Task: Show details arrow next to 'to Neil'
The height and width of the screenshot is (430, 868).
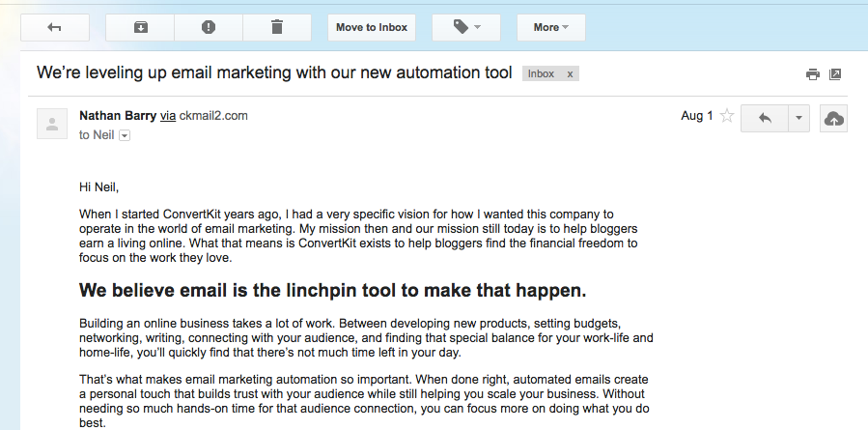Action: click(x=125, y=135)
